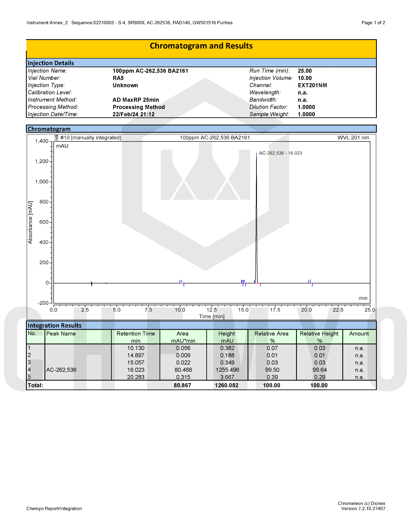
Task: Select the Injection Details section header
Action: point(201,63)
